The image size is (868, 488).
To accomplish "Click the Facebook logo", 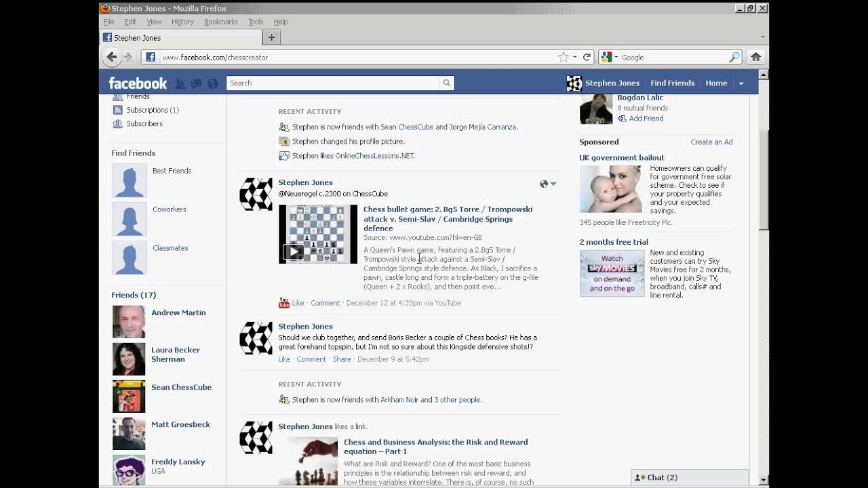I will point(138,83).
